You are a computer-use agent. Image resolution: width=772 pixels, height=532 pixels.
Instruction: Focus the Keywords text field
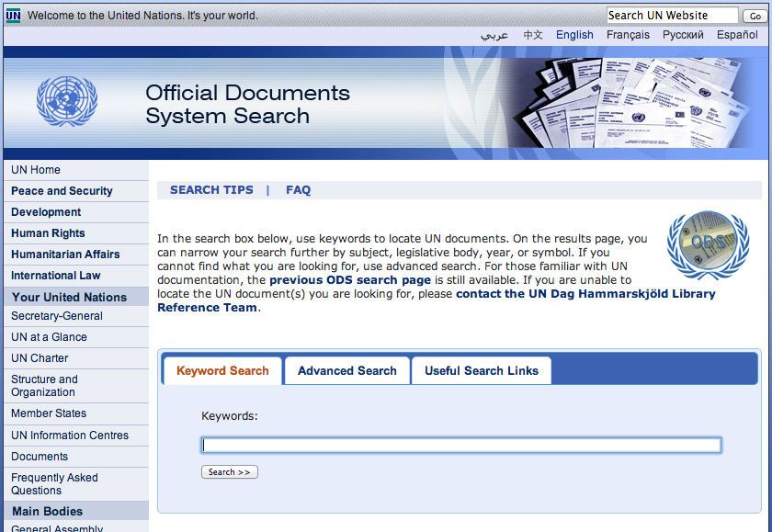461,446
